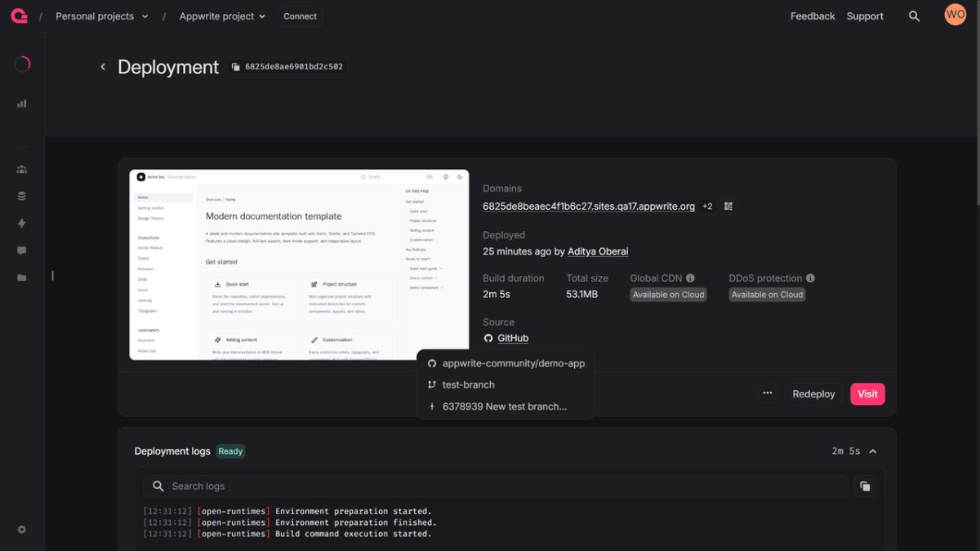Click log line Environment preparation started

click(x=287, y=512)
